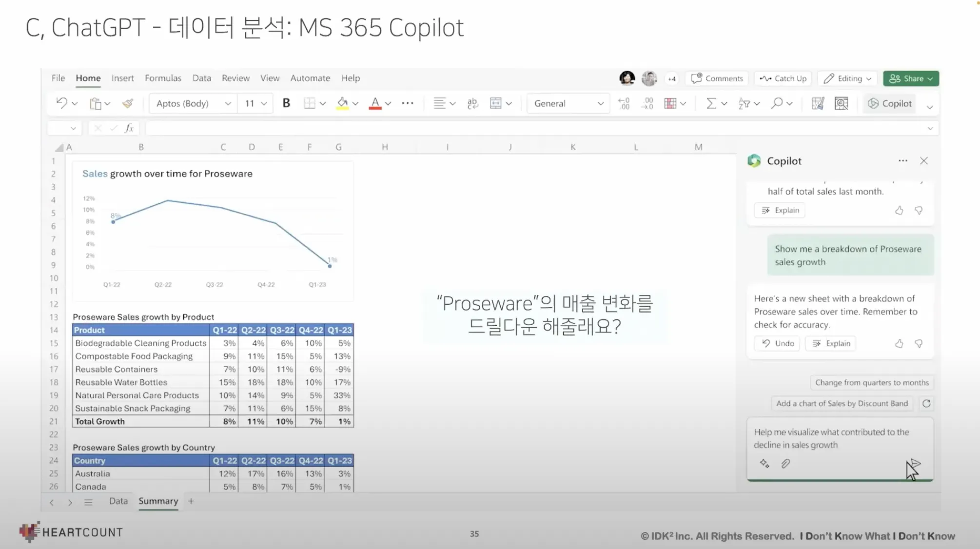The image size is (980, 549).
Task: Give thumbs down on breakdown response
Action: [919, 344]
